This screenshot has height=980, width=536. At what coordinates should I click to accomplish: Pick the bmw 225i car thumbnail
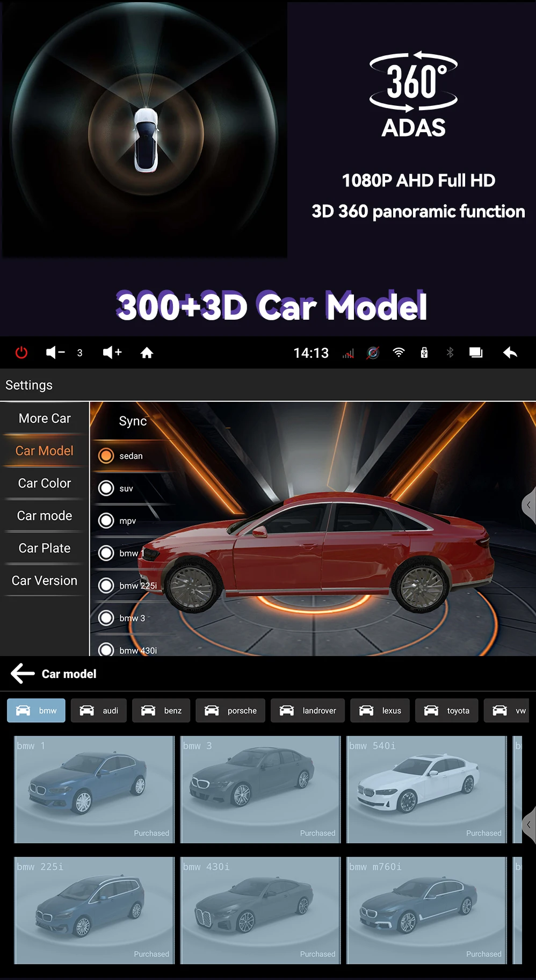click(95, 910)
